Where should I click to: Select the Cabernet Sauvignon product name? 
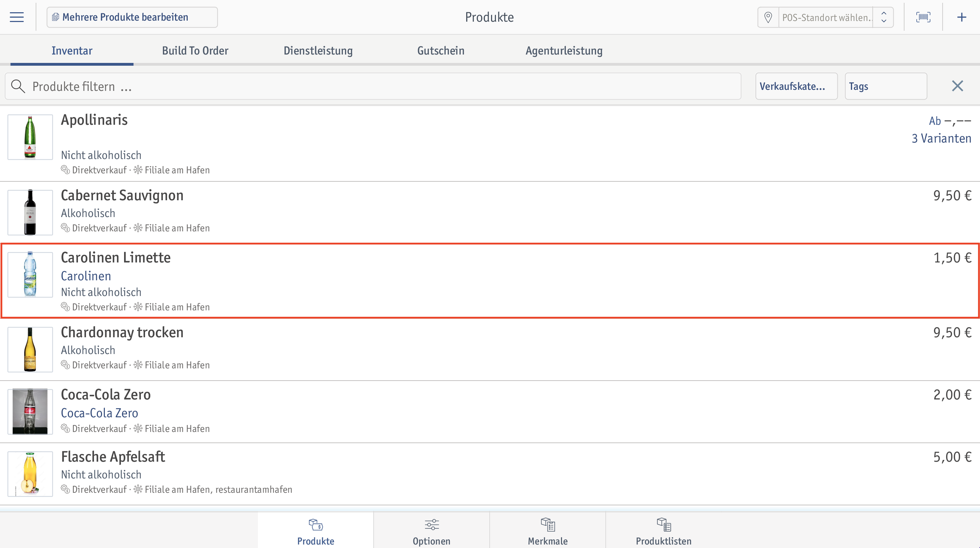click(122, 195)
